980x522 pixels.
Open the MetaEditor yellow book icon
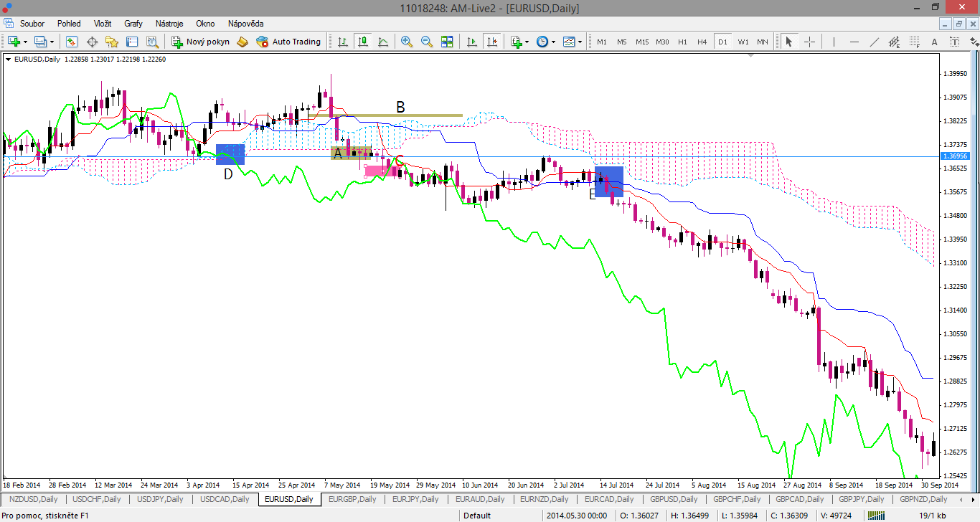click(242, 42)
